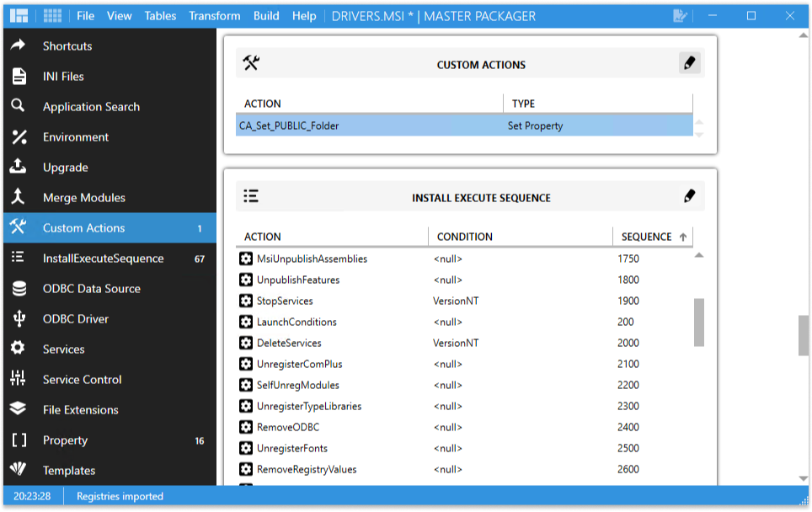The width and height of the screenshot is (812, 512).
Task: Sort sequence table by ACTION column header
Action: pyautogui.click(x=332, y=237)
